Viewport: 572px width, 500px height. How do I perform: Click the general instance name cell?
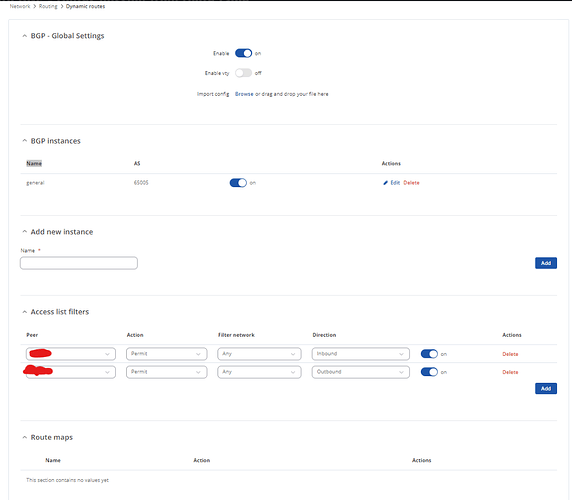click(x=35, y=183)
